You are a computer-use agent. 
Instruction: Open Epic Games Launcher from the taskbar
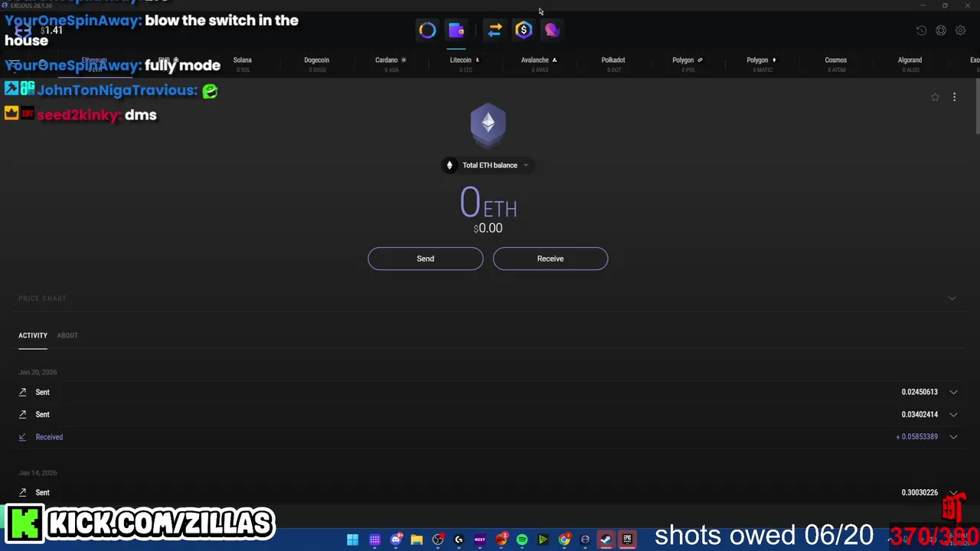click(627, 540)
